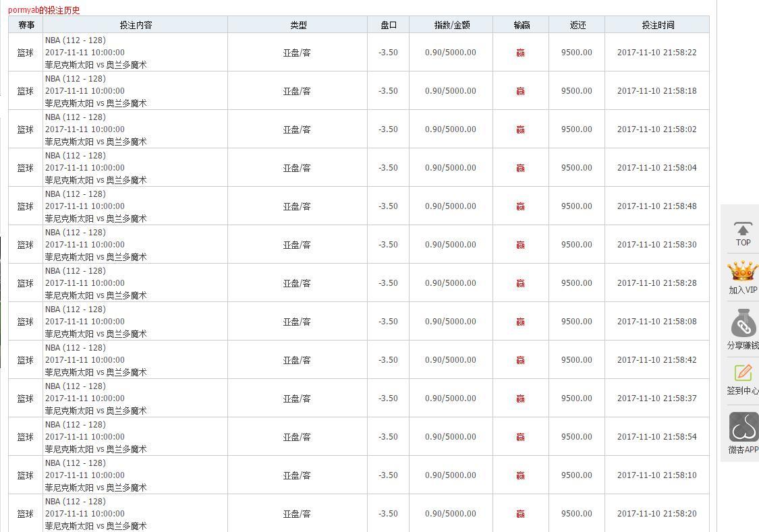Viewport: 759px width, 532px height.
Task: Click the 加入VIP crown icon
Action: tap(743, 272)
